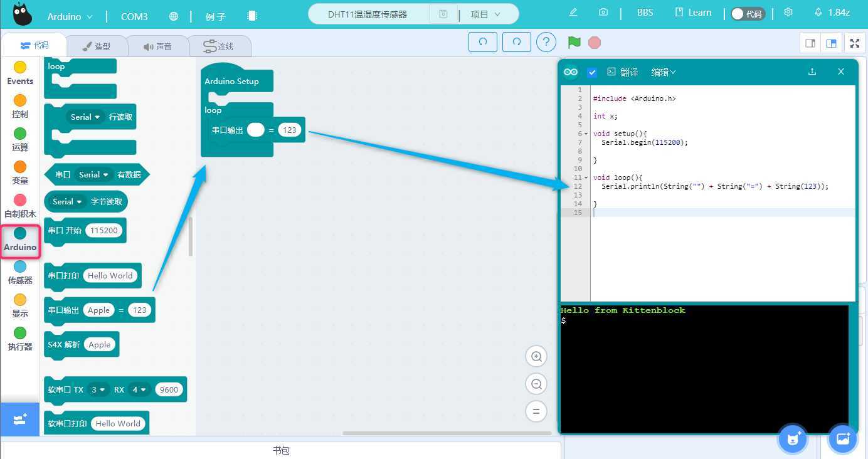Save project using the floppy disk icon
This screenshot has height=459, width=868.
point(443,14)
